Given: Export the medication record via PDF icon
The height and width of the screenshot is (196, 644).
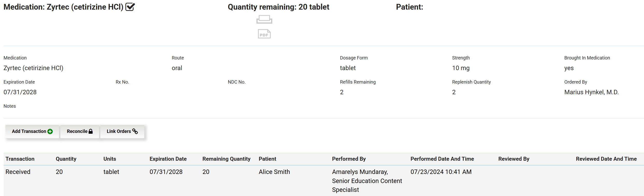Looking at the screenshot, I should pos(264,34).
